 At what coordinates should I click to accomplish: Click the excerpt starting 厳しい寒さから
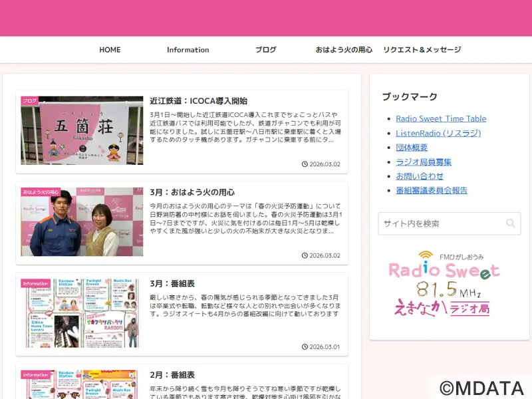point(245,306)
